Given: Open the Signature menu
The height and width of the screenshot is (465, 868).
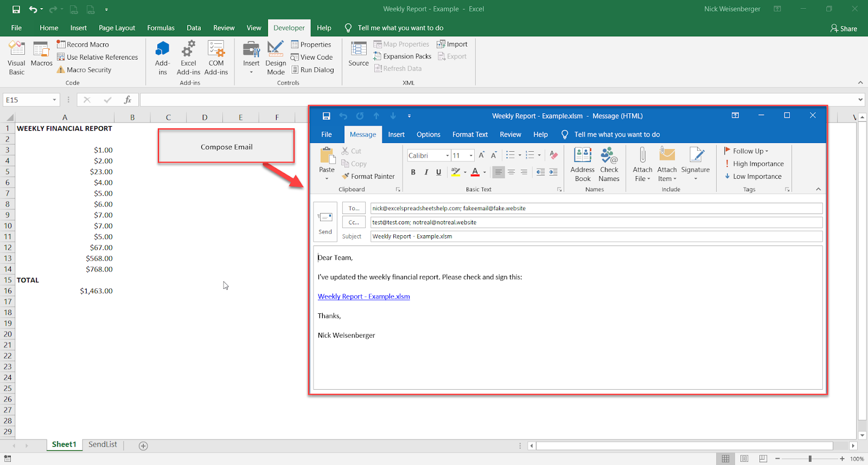Looking at the screenshot, I should coord(695,165).
